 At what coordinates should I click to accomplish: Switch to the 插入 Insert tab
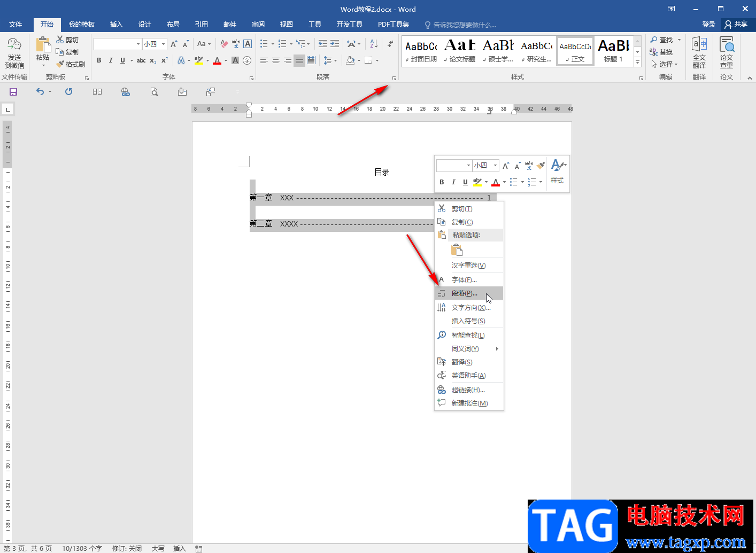point(116,25)
